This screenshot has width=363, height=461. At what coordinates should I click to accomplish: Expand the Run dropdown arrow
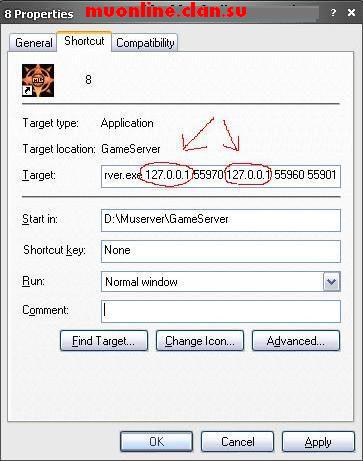(x=331, y=282)
